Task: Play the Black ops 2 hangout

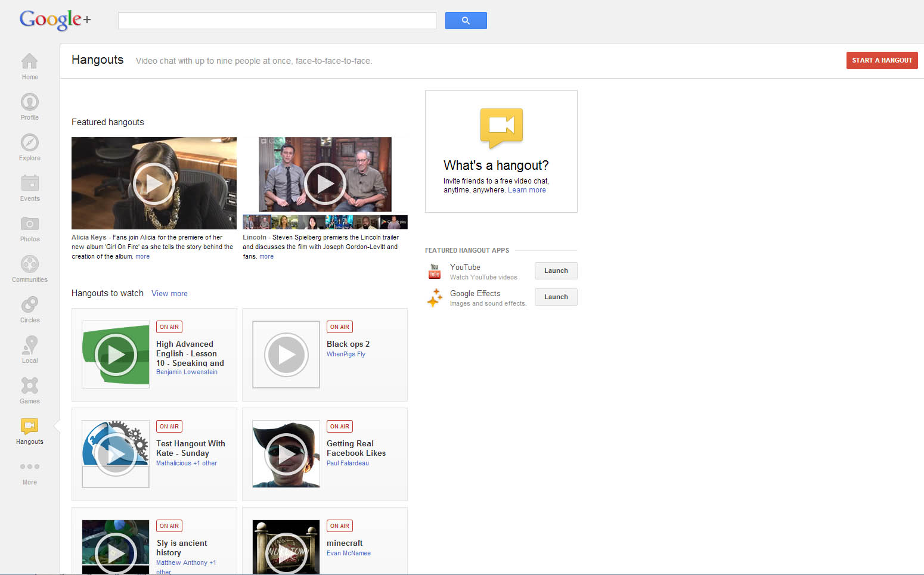Action: pyautogui.click(x=286, y=355)
